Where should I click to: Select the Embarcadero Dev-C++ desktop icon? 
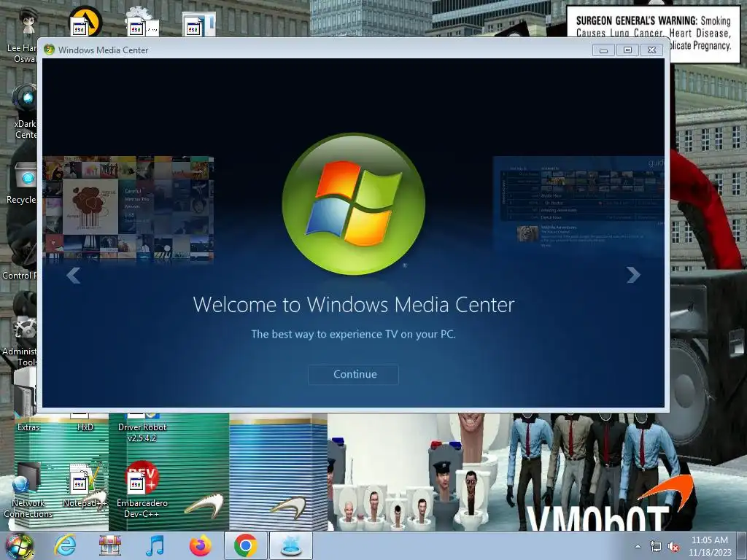pos(142,491)
